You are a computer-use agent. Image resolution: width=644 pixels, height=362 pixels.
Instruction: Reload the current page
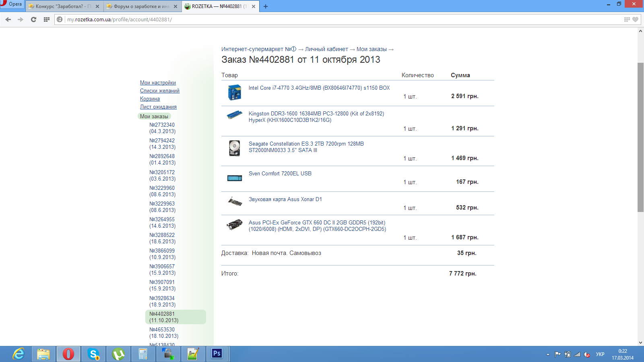[x=33, y=19]
